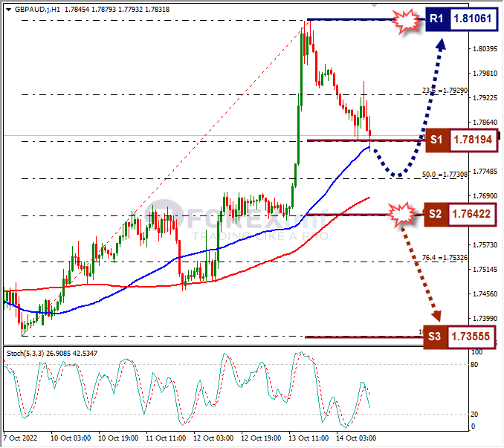The width and height of the screenshot is (504, 448).
Task: Click the 13 Oct 11:00 time label
Action: pos(308,438)
